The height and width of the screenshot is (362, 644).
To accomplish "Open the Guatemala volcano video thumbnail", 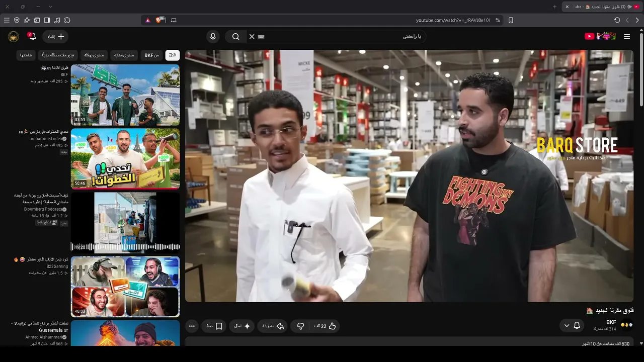I will click(125, 333).
